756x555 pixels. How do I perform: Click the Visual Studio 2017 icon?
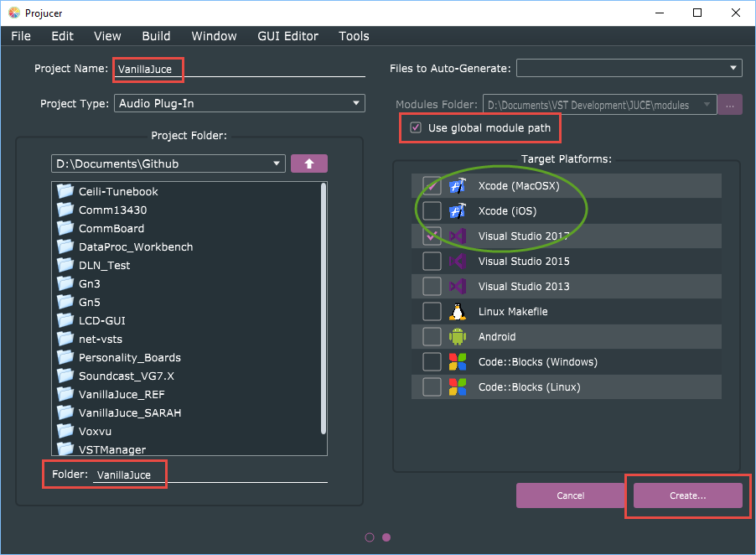(457, 236)
